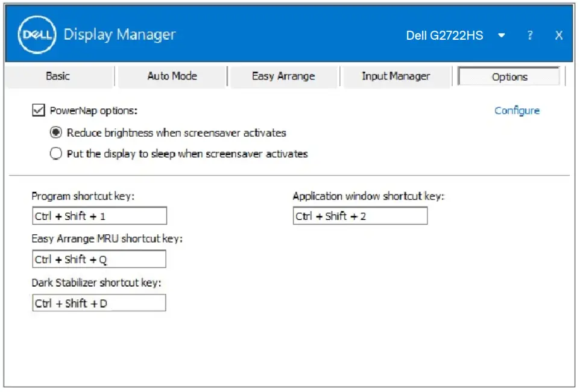Click the Program shortcut key field
The width and height of the screenshot is (580, 392).
pyautogui.click(x=99, y=215)
